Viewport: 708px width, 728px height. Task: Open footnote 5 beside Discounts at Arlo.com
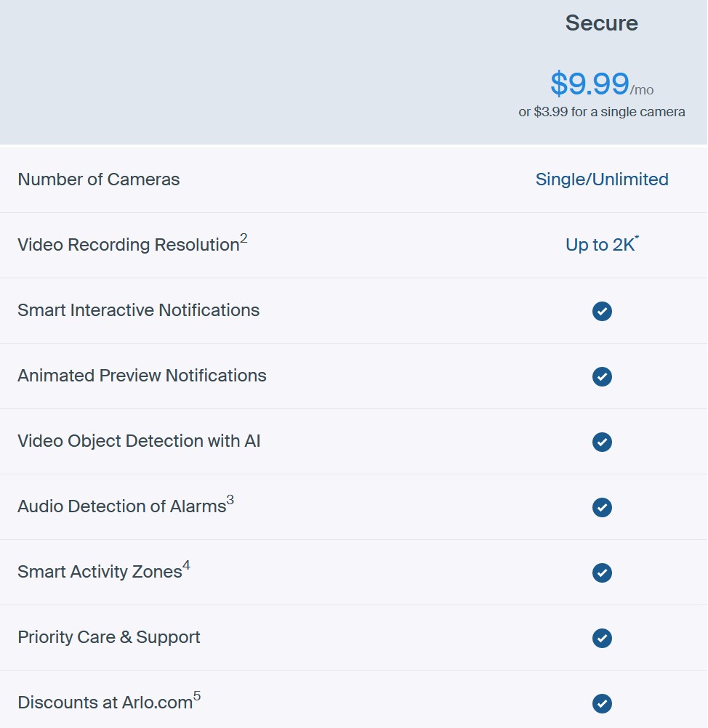coord(197,696)
